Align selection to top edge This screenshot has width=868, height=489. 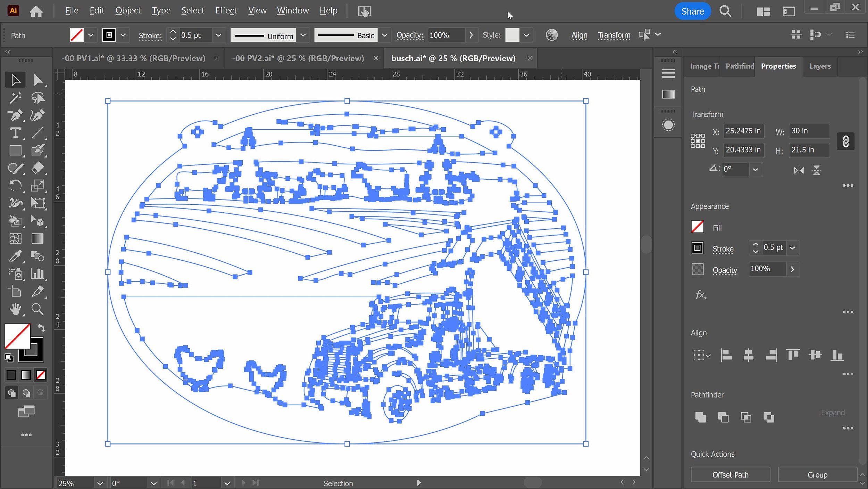793,355
